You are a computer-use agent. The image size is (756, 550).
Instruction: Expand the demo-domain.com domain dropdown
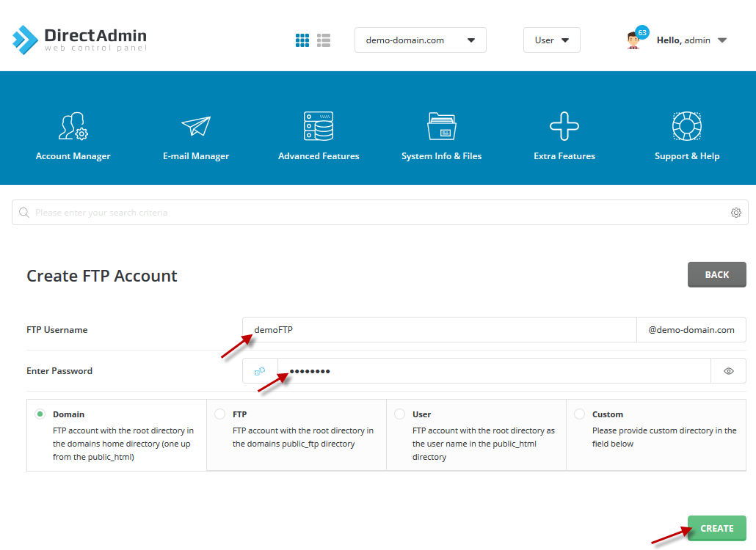[x=421, y=40]
